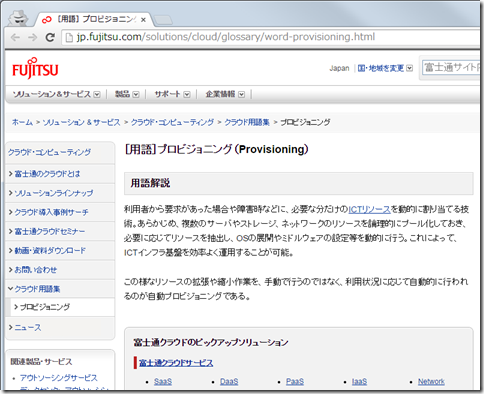Open the Network link
Viewport: 484px width, 394px height.
click(x=431, y=381)
